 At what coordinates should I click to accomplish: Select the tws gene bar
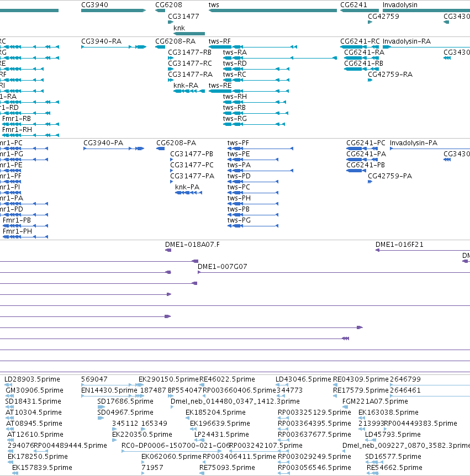273,10
